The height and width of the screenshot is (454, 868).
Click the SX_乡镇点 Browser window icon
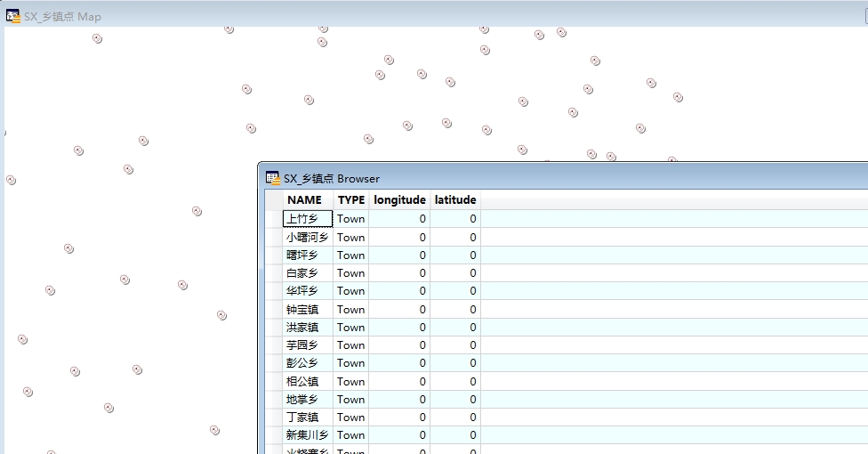pyautogui.click(x=273, y=178)
